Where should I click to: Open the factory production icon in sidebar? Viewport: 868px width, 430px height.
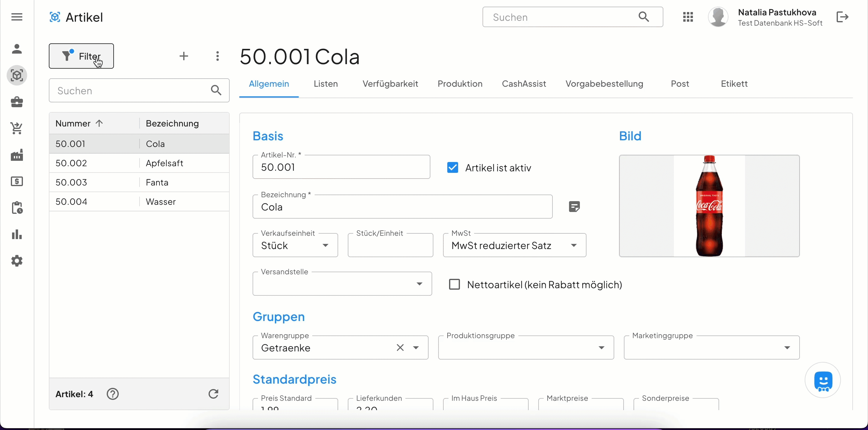(17, 155)
